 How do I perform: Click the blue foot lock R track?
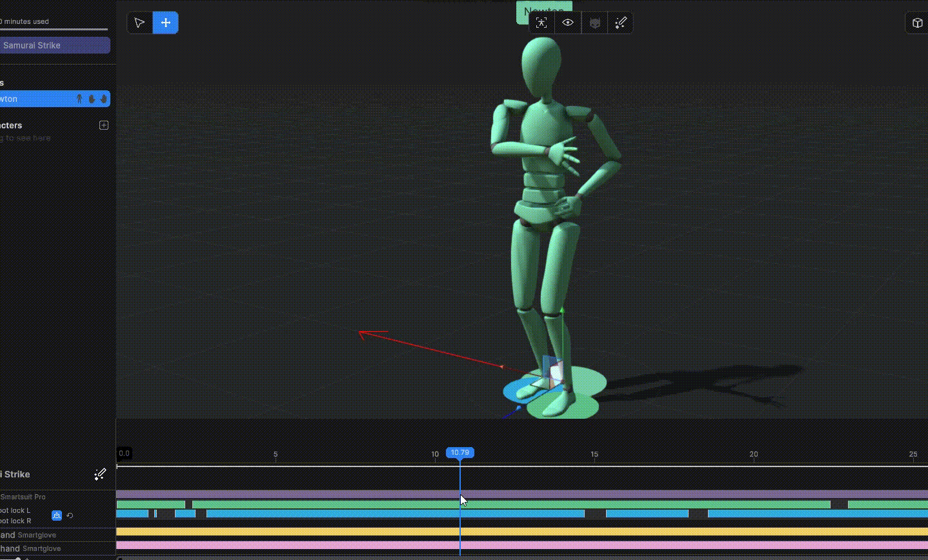[x=522, y=514]
